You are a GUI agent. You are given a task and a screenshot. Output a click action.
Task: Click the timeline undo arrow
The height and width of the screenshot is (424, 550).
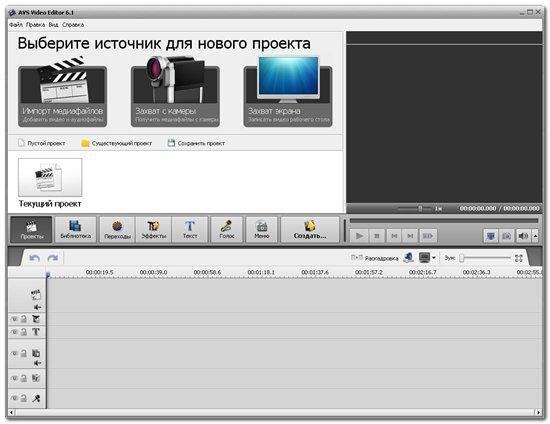point(34,258)
